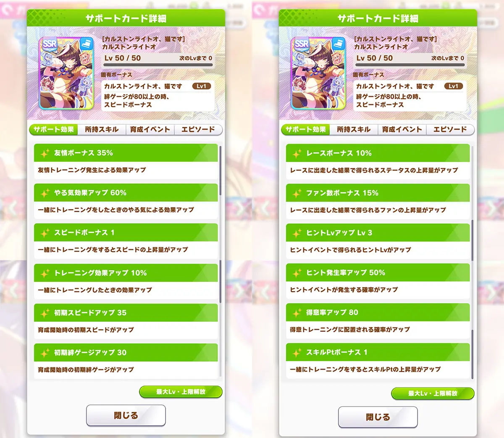The height and width of the screenshot is (438, 504).
Task: Click the SSR card thumbnail in right panel
Action: [x=318, y=73]
